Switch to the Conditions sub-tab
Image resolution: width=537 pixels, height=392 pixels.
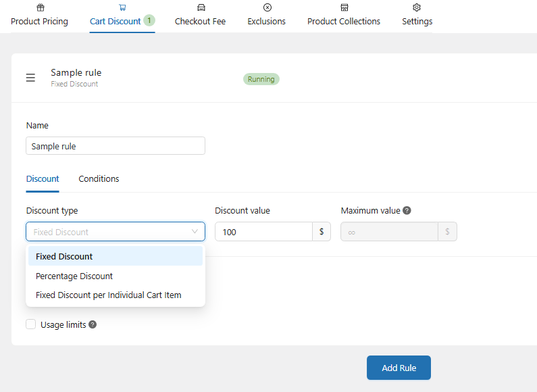click(x=99, y=179)
